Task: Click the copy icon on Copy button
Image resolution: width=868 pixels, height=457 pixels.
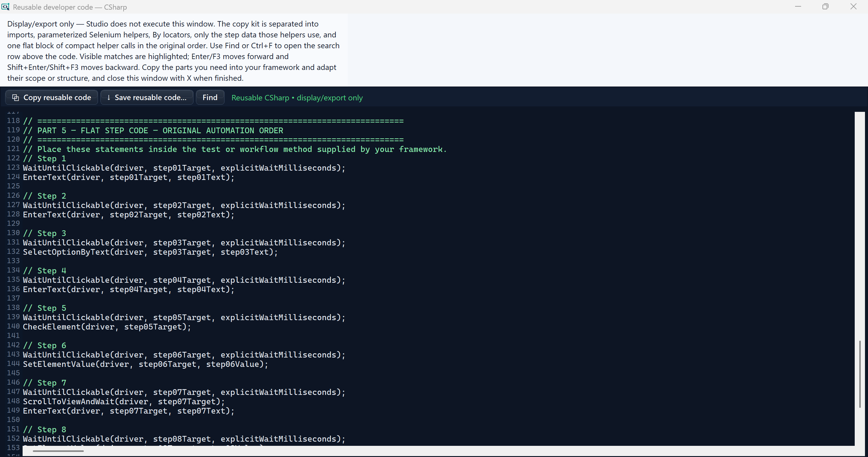Action: (x=15, y=97)
